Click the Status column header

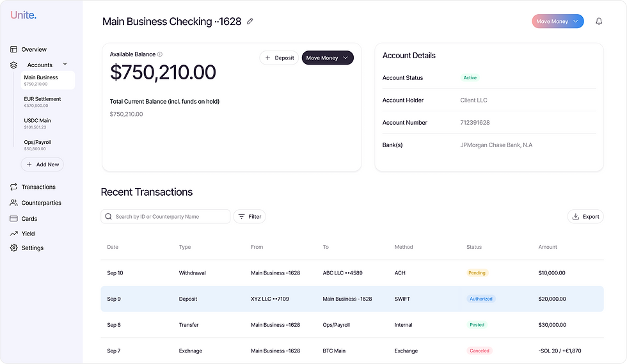pos(474,247)
